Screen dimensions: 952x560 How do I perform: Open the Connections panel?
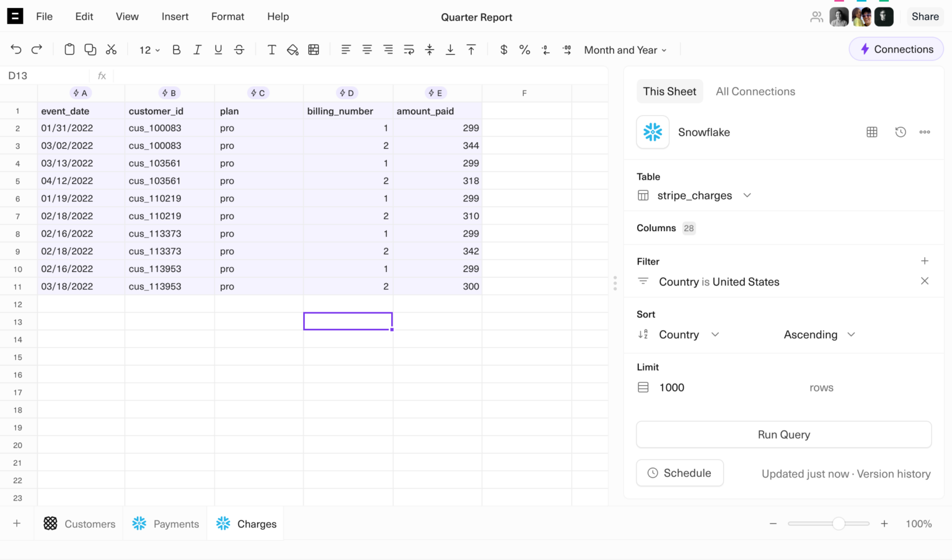896,49
